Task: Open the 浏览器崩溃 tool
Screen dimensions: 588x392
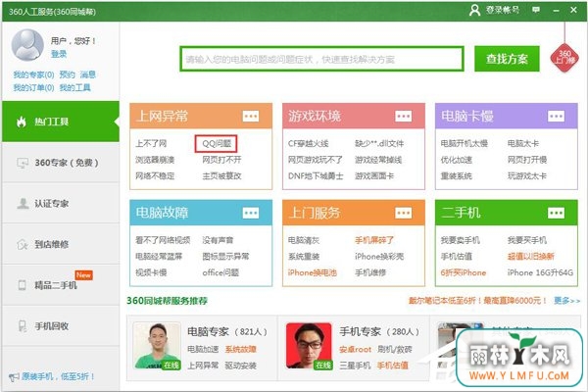Action: (155, 160)
